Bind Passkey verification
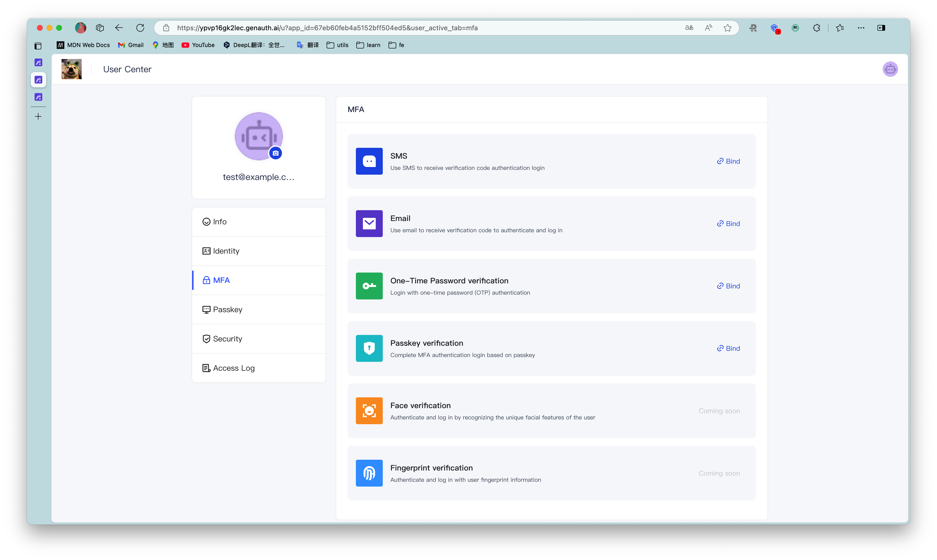The height and width of the screenshot is (560, 937). tap(728, 348)
